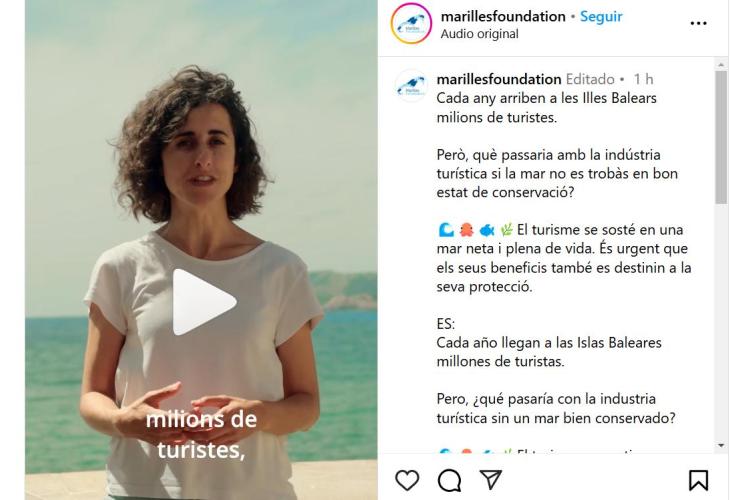730x500 pixels.
Task: Click the 1 h timestamp
Action: [643, 79]
